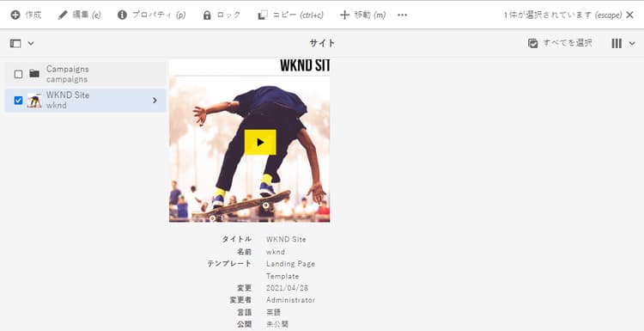The width and height of the screenshot is (644, 331).
Task: Click the 'campaigns' name subtitle
Action: [67, 79]
